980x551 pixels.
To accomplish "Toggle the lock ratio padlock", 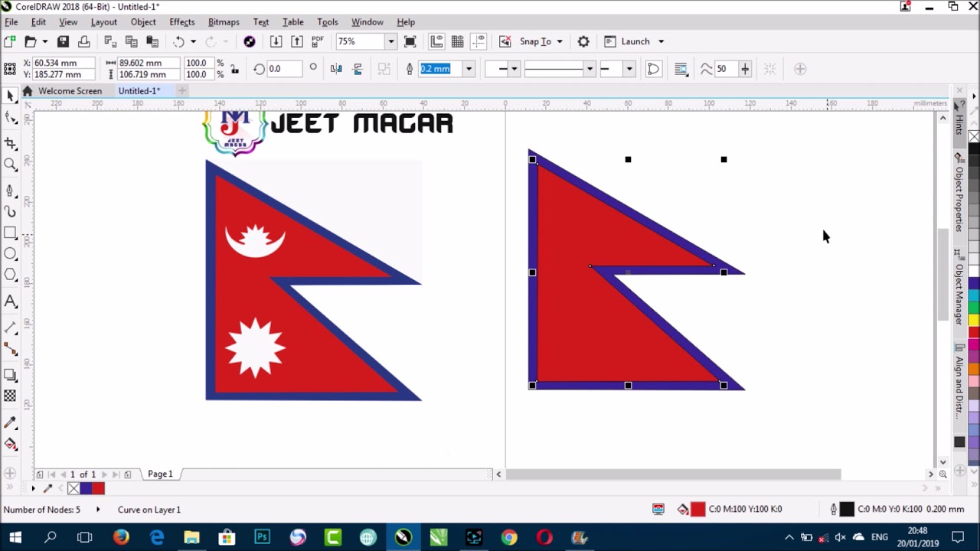I will (x=235, y=69).
